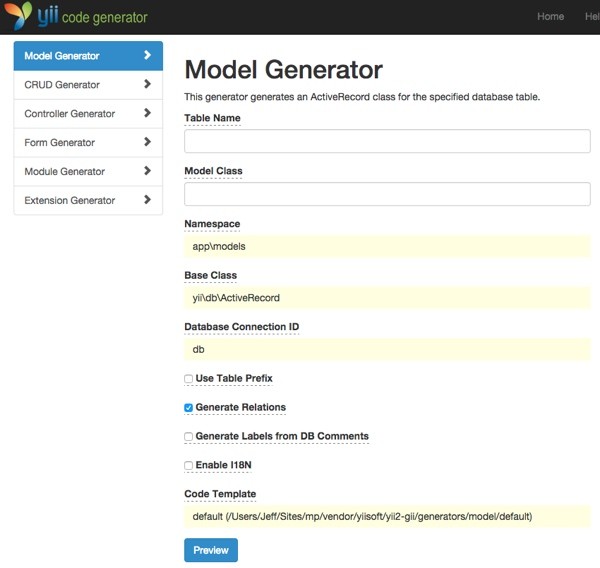Image resolution: width=600 pixels, height=568 pixels.
Task: Click chevron arrow beside Extension Generator
Action: tap(147, 200)
